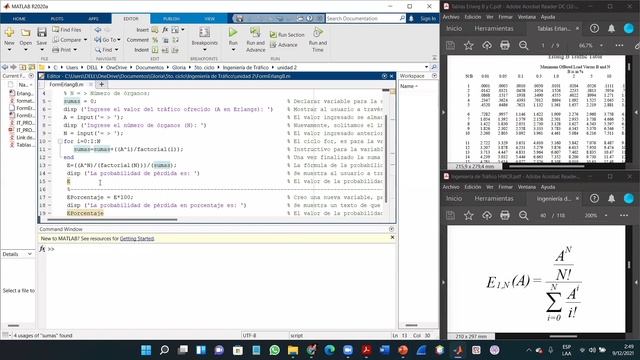This screenshot has height=360, width=640.
Task: Open the zoom percentage dropdown in top Acrobat window
Action: [x=601, y=45]
